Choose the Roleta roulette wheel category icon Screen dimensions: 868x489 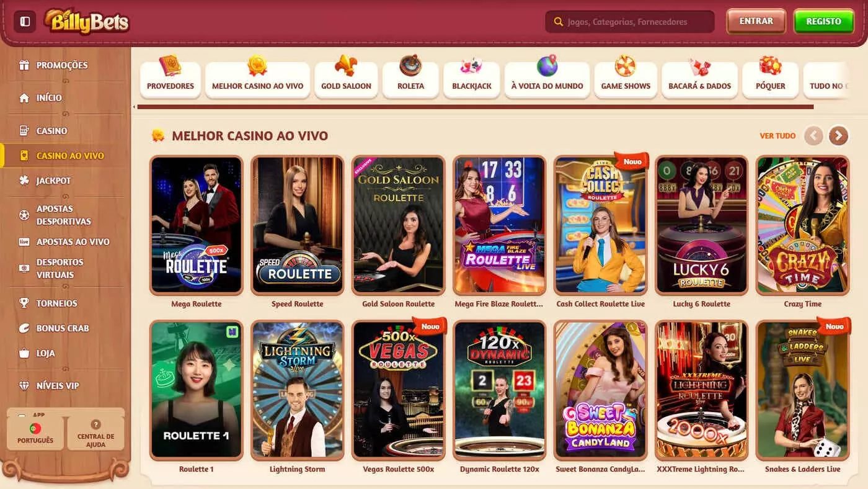click(x=410, y=65)
